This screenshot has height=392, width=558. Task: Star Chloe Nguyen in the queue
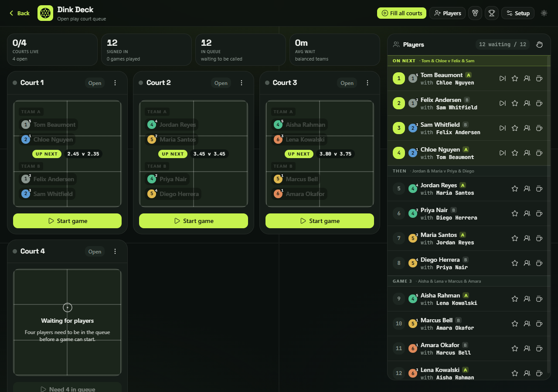click(x=515, y=153)
